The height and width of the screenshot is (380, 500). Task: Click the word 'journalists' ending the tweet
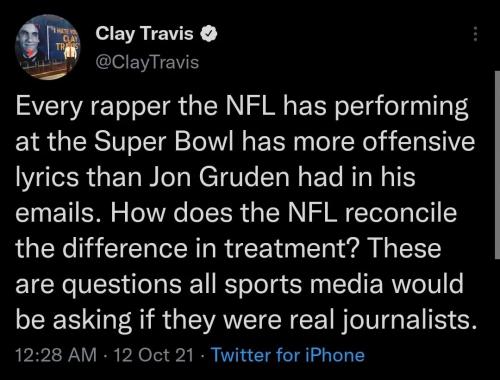coord(406,320)
